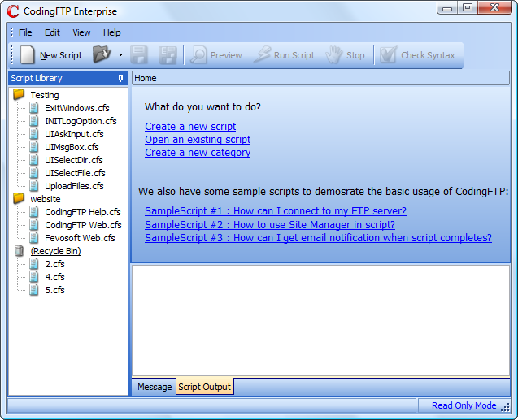Open SampleScript #2 about Site Manager
Image resolution: width=518 pixels, height=420 pixels.
270,225
